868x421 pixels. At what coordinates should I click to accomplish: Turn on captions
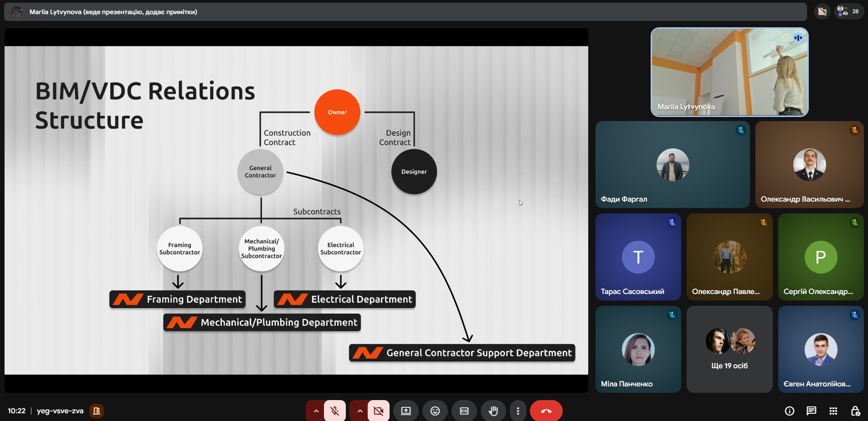coord(464,411)
